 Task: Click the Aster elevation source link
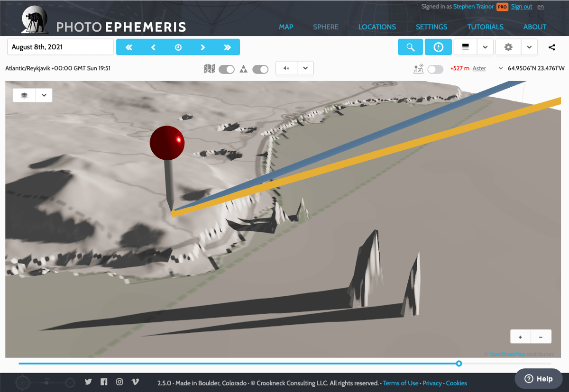pos(479,68)
